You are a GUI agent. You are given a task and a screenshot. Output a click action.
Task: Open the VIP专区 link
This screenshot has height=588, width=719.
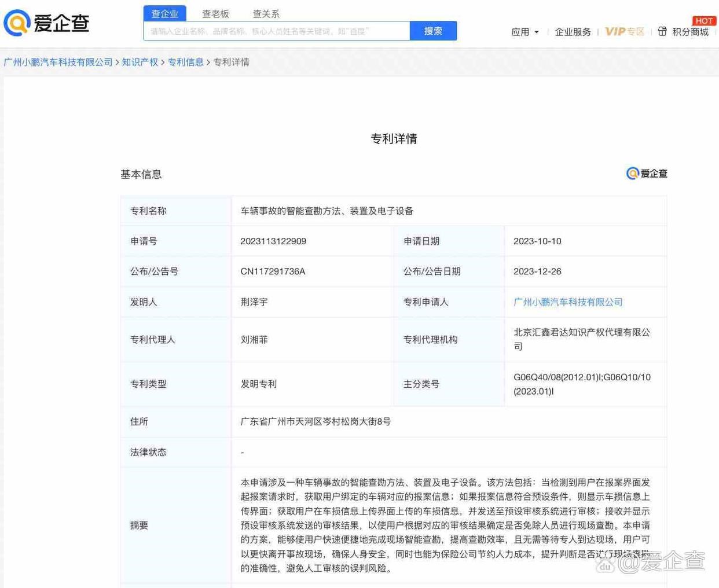coord(625,32)
